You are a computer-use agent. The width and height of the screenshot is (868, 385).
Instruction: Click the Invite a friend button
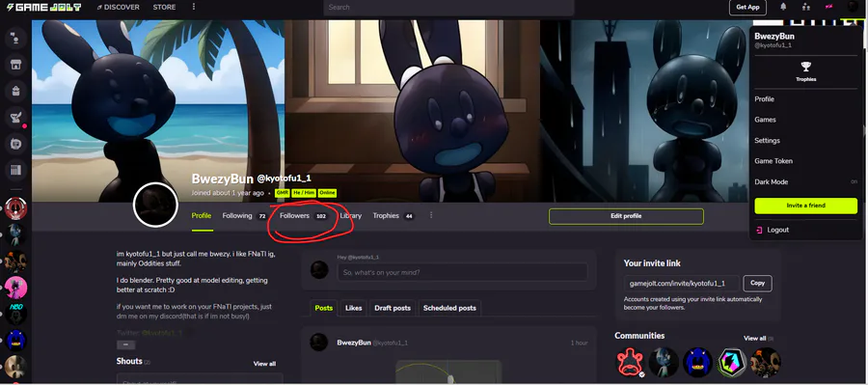click(805, 206)
